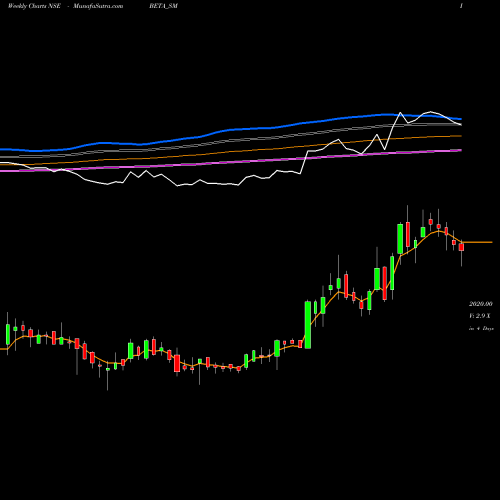
Task: Click the "Weekly Charts NSE" header text
Action: (34, 6)
